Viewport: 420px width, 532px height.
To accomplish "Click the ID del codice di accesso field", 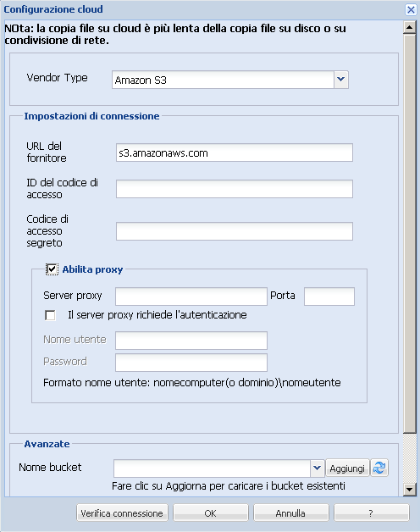I will click(x=235, y=189).
